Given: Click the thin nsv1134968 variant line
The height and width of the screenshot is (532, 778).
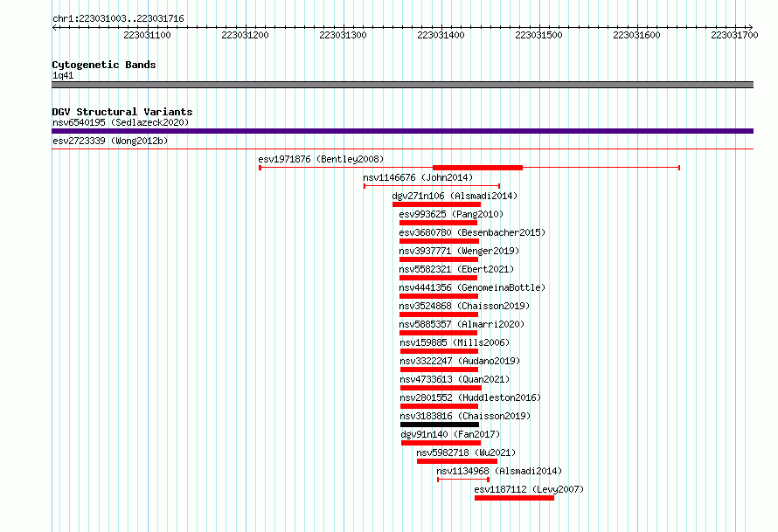Looking at the screenshot, I should pos(463,480).
